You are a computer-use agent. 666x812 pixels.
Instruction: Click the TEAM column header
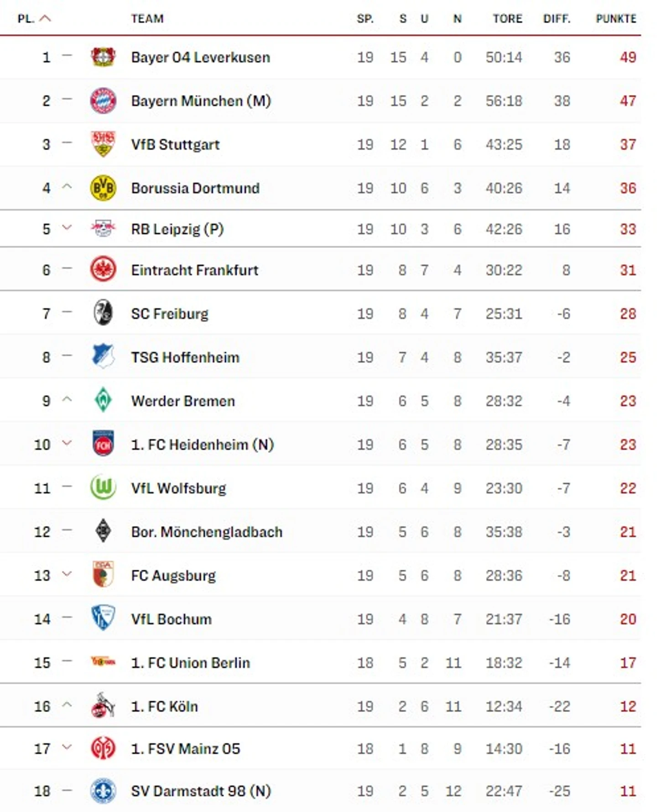147,19
